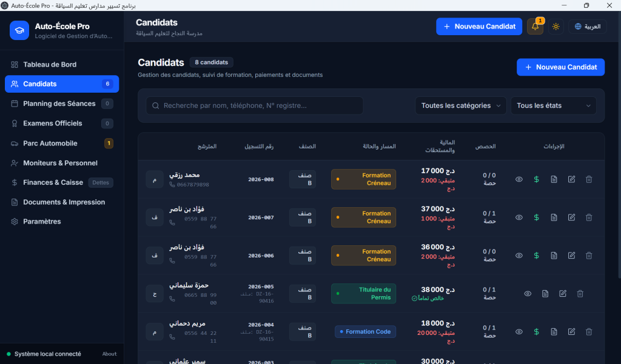Delete candidate 2026-005

pyautogui.click(x=580, y=294)
